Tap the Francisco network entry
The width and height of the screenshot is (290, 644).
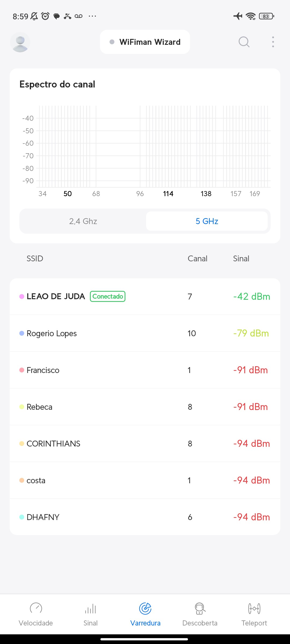coord(145,370)
